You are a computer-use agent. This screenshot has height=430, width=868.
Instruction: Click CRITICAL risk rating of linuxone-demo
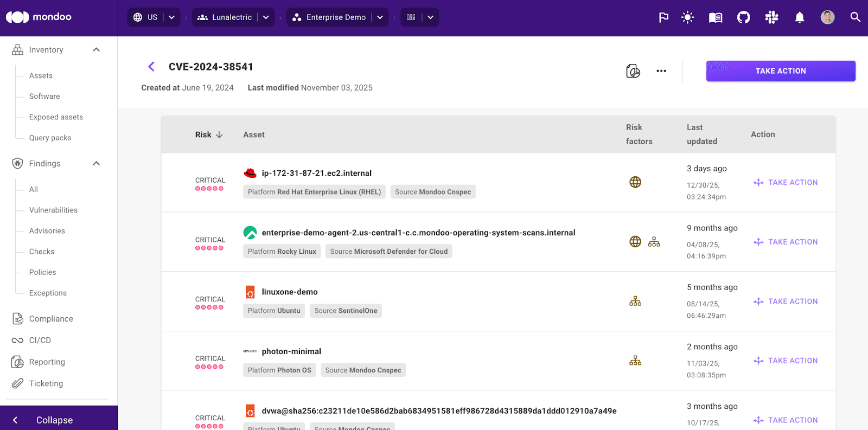(210, 303)
